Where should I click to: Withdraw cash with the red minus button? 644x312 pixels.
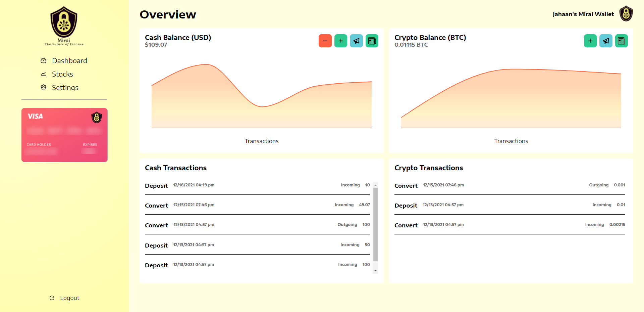[x=325, y=41]
